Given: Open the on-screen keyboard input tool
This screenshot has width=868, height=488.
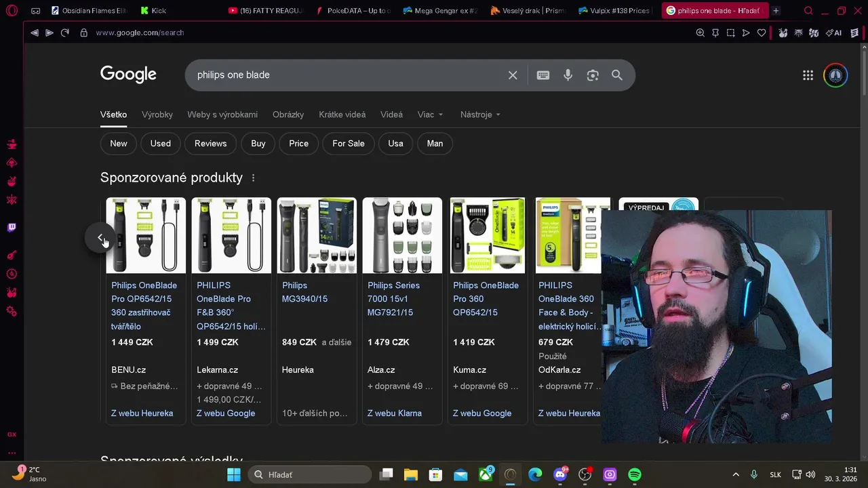Looking at the screenshot, I should click(543, 75).
